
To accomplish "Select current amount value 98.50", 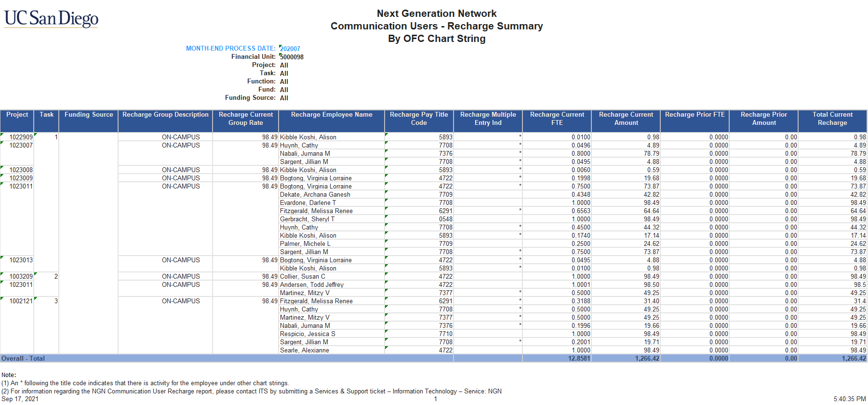I will pyautogui.click(x=652, y=285).
